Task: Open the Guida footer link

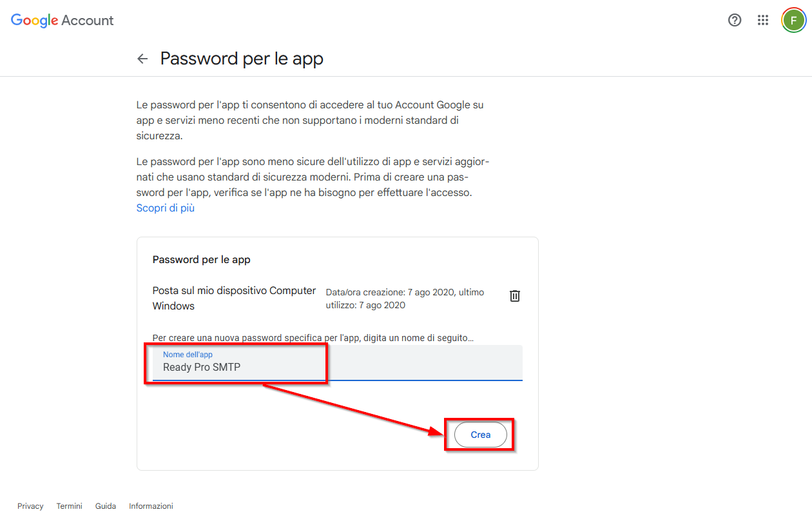Action: pyautogui.click(x=106, y=506)
